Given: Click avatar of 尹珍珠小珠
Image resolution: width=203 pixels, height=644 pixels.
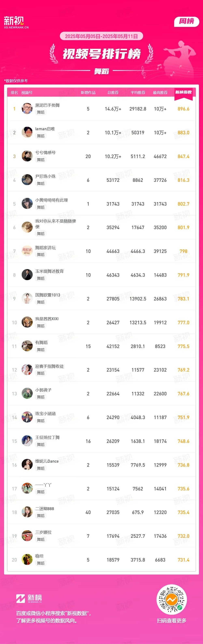Looking at the screenshot, I should point(27,180).
